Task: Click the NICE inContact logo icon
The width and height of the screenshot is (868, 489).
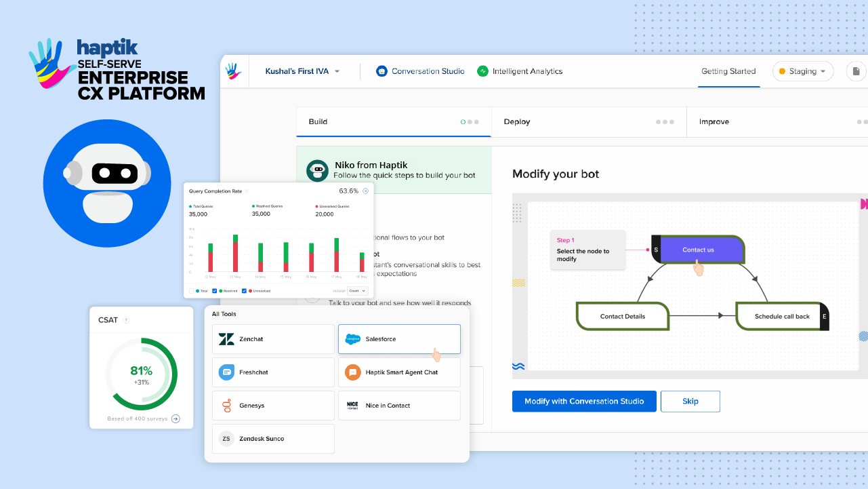Action: click(352, 405)
